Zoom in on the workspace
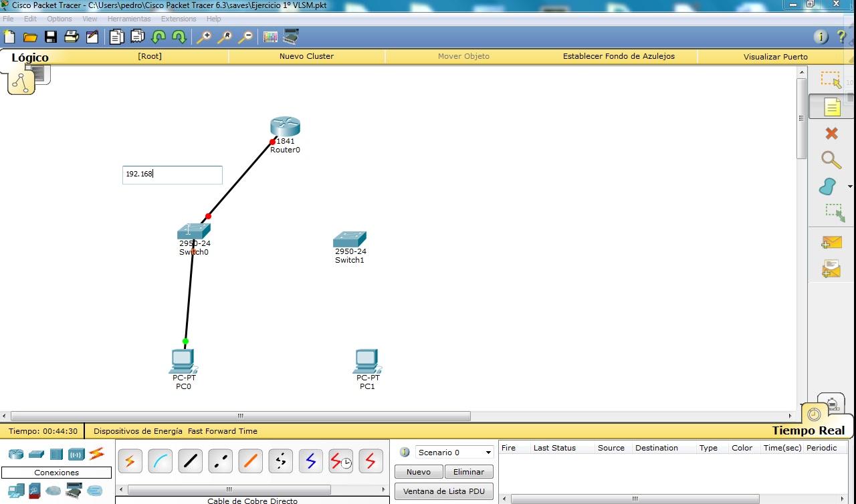 (x=204, y=37)
